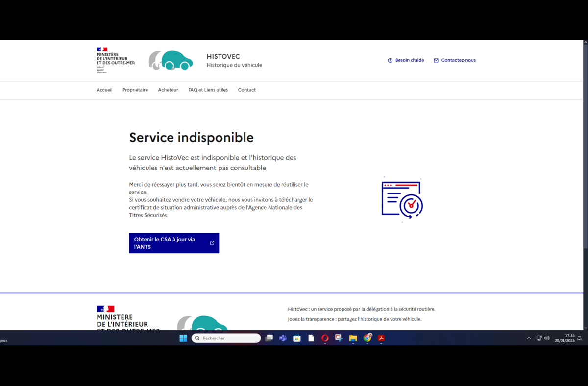Open the Snipping Tool taskbar icon
The height and width of the screenshot is (386, 588).
point(339,338)
